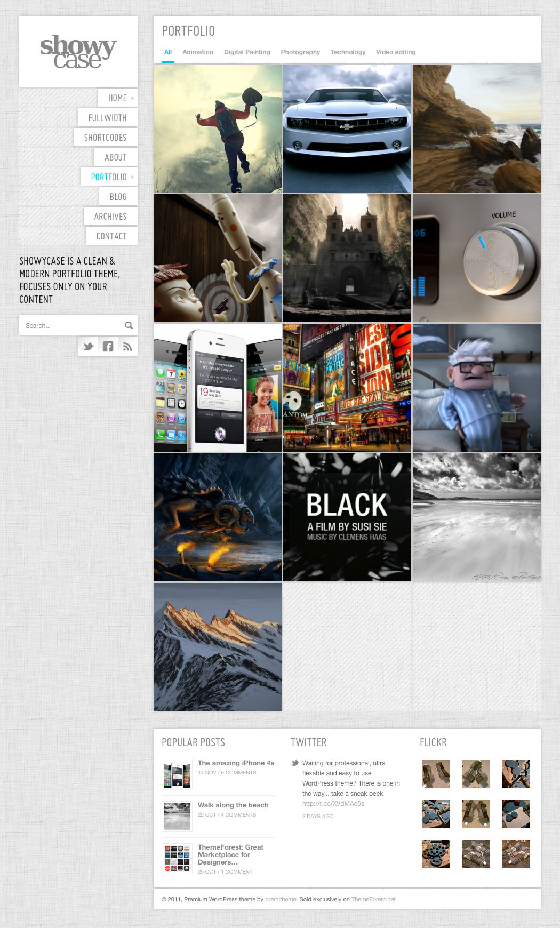Screen dimensions: 560x928
Task: Select the Portfolio menu item
Action: pyautogui.click(x=109, y=177)
